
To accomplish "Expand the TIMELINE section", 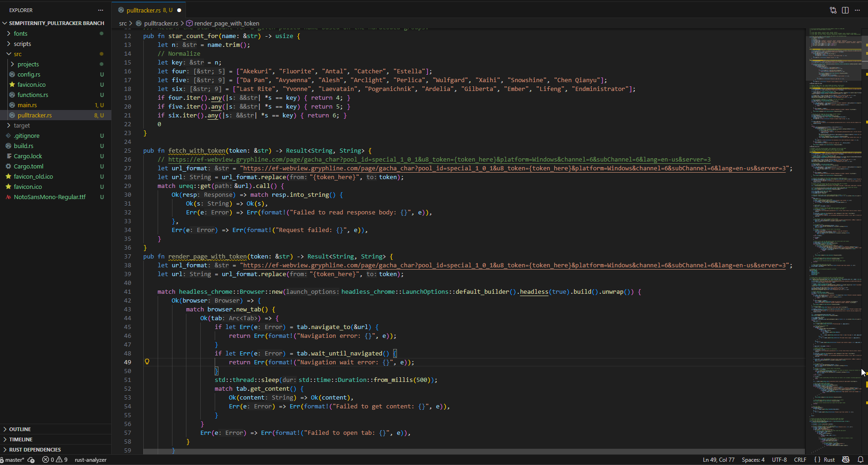I will (21, 439).
